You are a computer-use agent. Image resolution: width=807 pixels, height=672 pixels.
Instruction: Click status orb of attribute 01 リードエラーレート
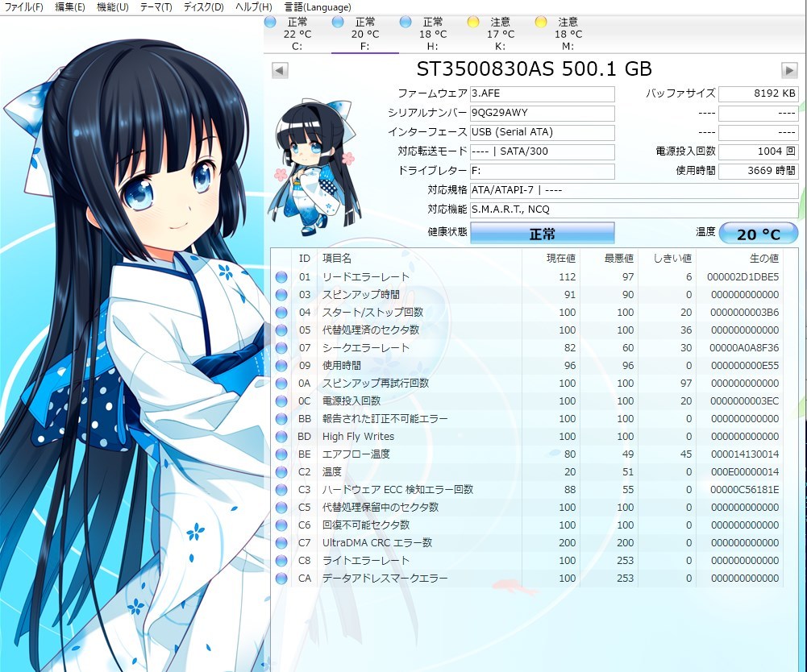(x=281, y=277)
